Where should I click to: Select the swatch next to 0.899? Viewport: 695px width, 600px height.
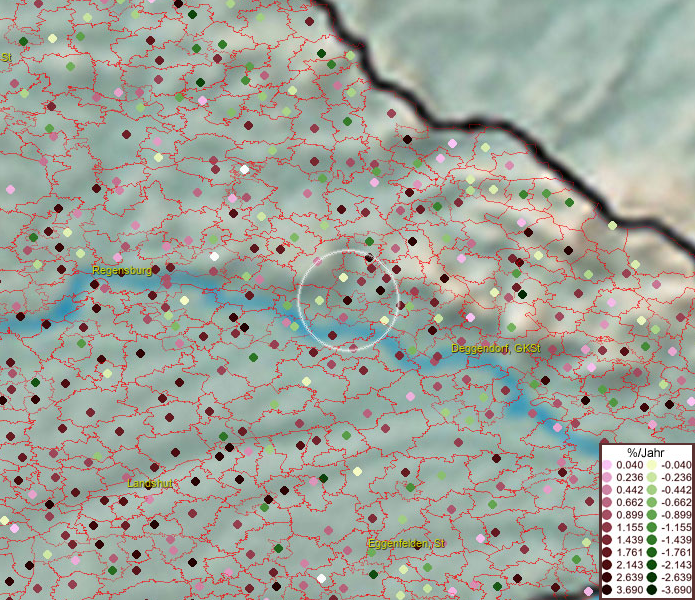point(607,515)
